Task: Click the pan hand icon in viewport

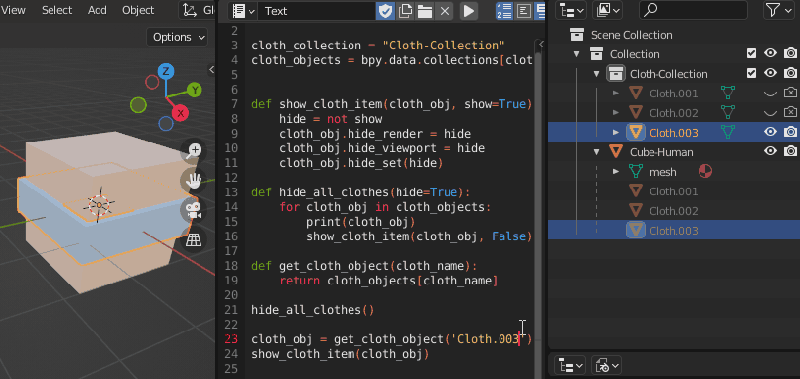Action: click(194, 180)
